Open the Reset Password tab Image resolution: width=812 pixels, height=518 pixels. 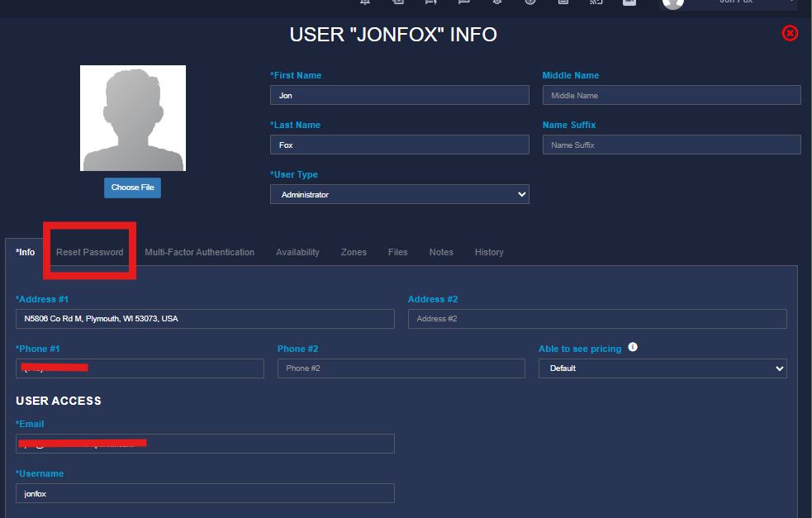pyautogui.click(x=89, y=252)
